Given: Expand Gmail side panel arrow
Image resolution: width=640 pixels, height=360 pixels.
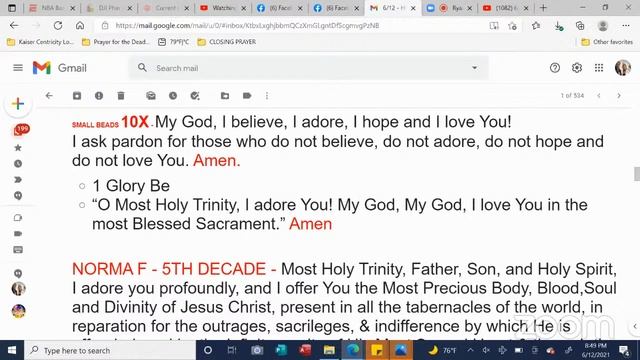Looking at the screenshot, I should pos(635,326).
